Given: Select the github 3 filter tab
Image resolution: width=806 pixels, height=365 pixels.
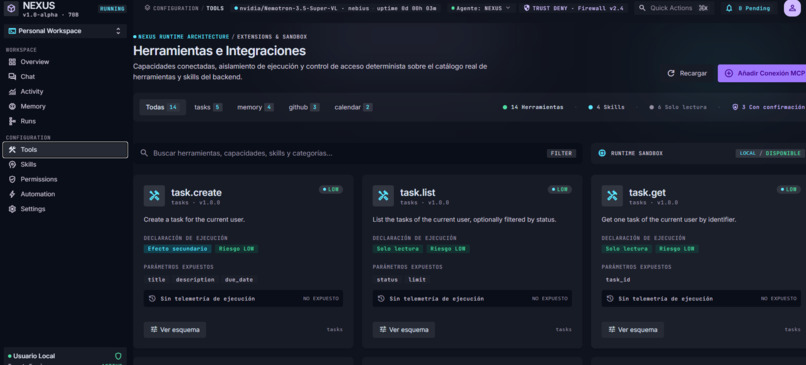Looking at the screenshot, I should tap(304, 107).
